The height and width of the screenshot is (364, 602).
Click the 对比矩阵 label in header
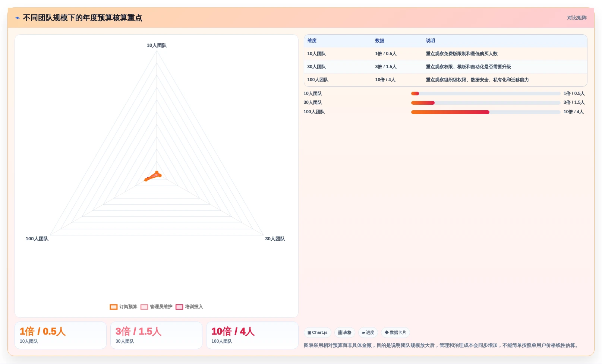(x=577, y=18)
